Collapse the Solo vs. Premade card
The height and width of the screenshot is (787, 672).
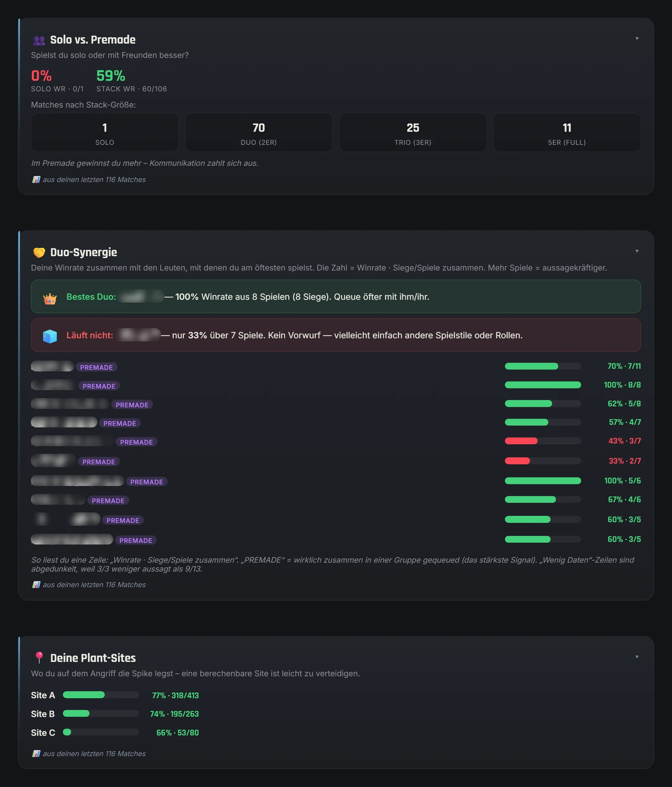(637, 39)
